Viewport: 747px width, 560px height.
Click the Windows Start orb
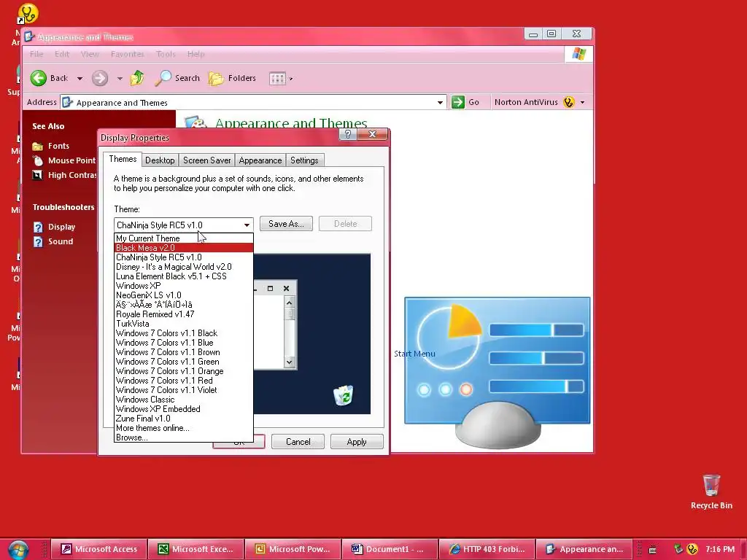tap(18, 550)
